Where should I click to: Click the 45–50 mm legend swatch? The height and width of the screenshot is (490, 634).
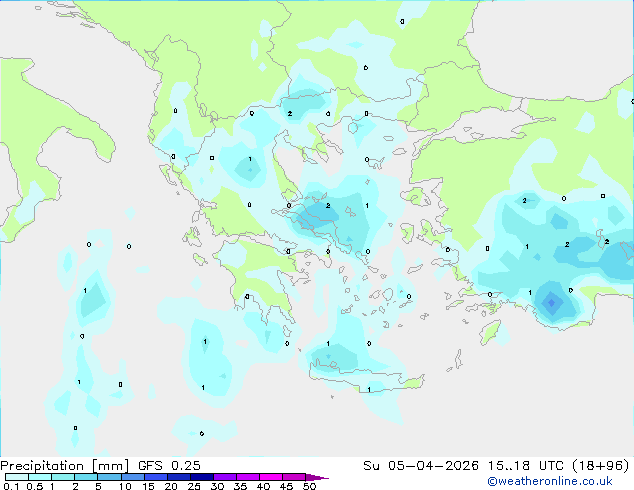coord(294,477)
